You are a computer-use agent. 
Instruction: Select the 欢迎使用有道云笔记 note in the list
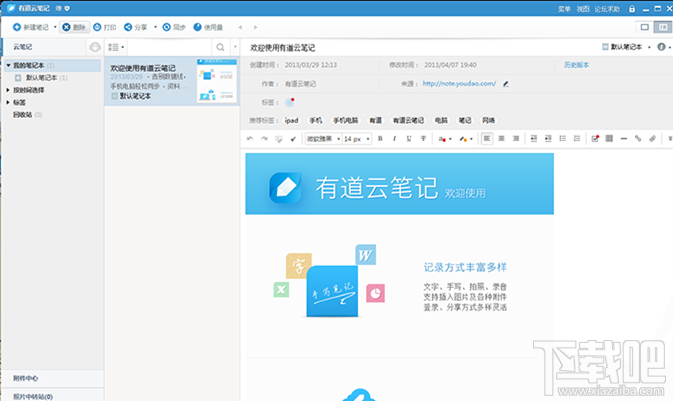[x=172, y=81]
